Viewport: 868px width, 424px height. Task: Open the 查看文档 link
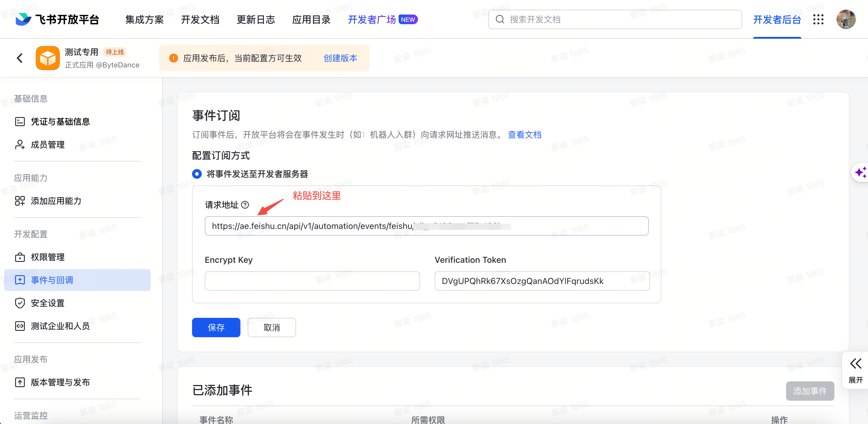(x=525, y=135)
